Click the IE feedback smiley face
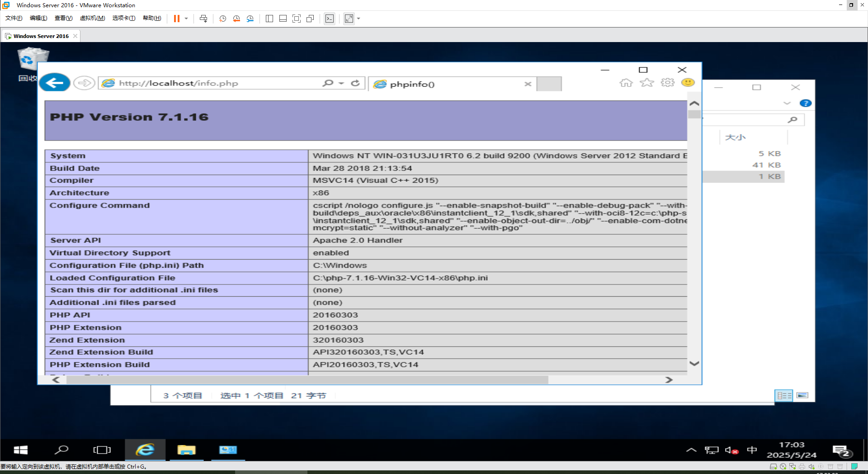 pos(688,82)
